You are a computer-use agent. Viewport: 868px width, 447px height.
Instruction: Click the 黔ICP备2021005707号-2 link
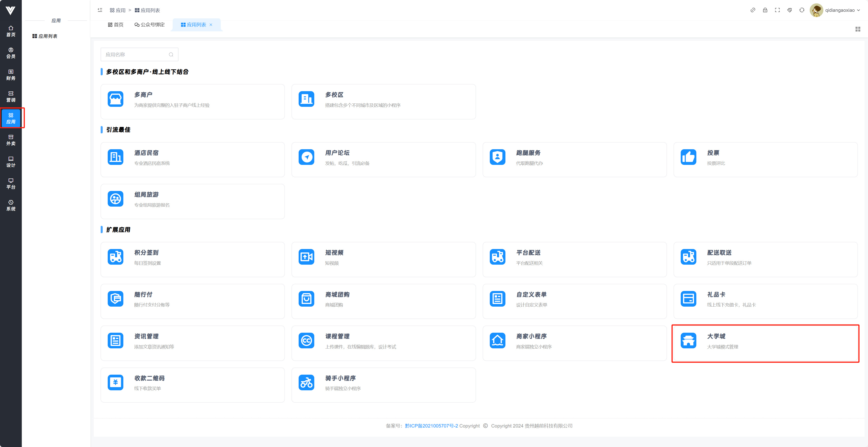pyautogui.click(x=431, y=426)
